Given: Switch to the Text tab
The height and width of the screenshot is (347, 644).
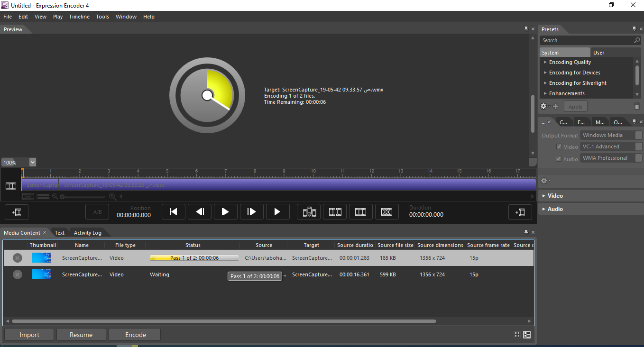Looking at the screenshot, I should [60, 233].
